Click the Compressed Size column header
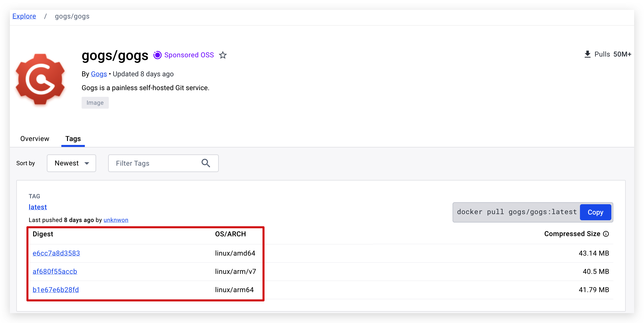This screenshot has height=323, width=644. 572,234
